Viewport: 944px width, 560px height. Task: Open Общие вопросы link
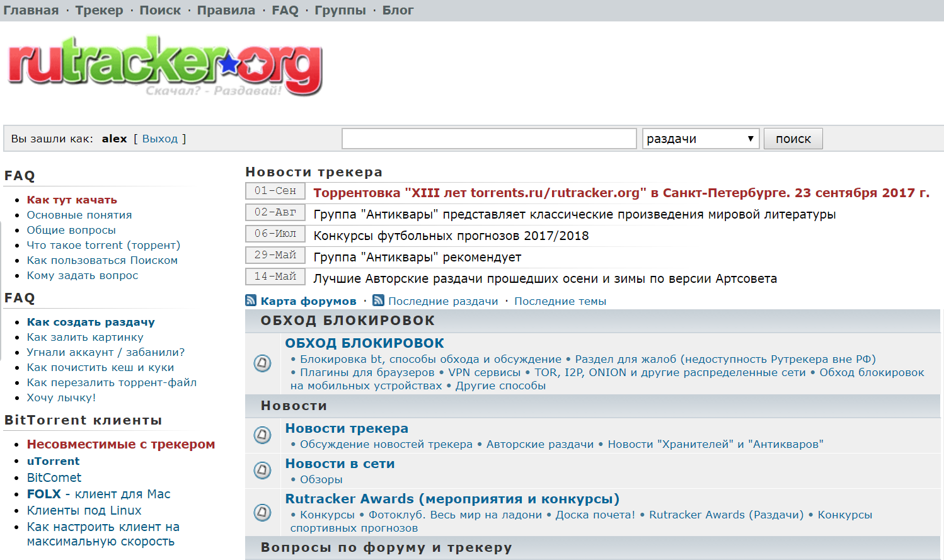coord(71,230)
